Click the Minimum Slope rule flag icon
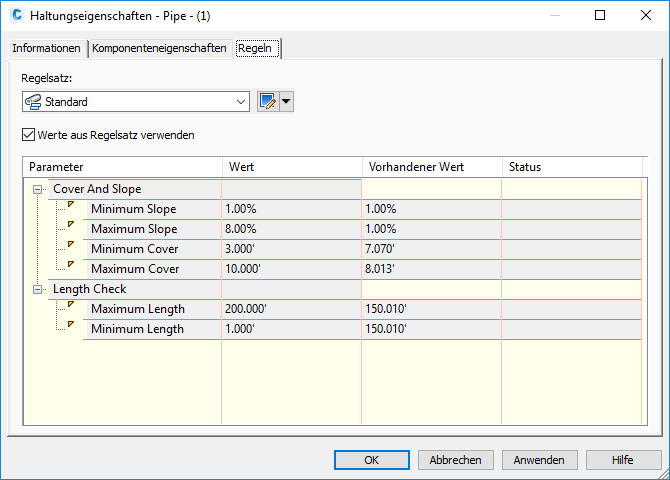The width and height of the screenshot is (670, 480). coord(70,205)
